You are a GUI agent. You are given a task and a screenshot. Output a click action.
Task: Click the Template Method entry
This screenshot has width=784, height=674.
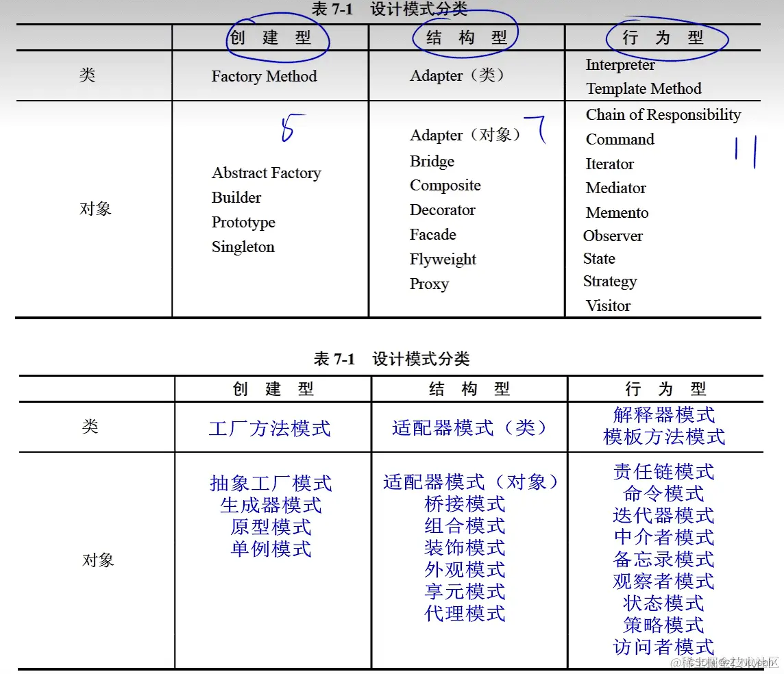point(643,88)
